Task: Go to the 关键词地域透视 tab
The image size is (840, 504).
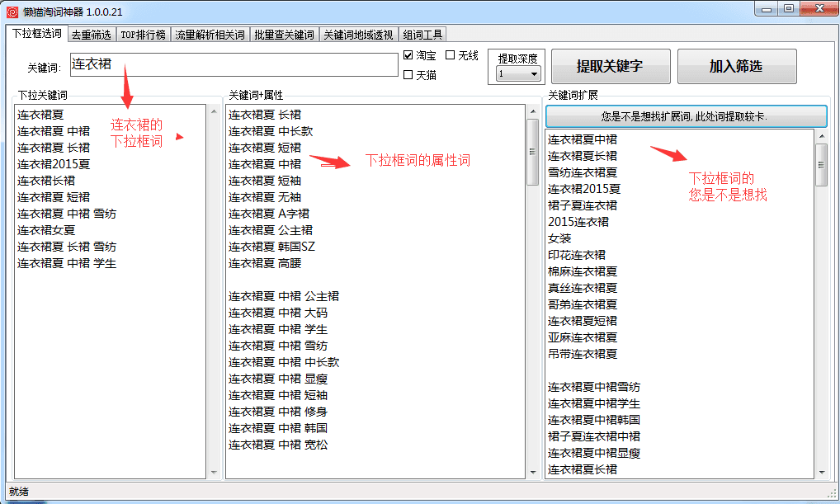Action: [357, 35]
